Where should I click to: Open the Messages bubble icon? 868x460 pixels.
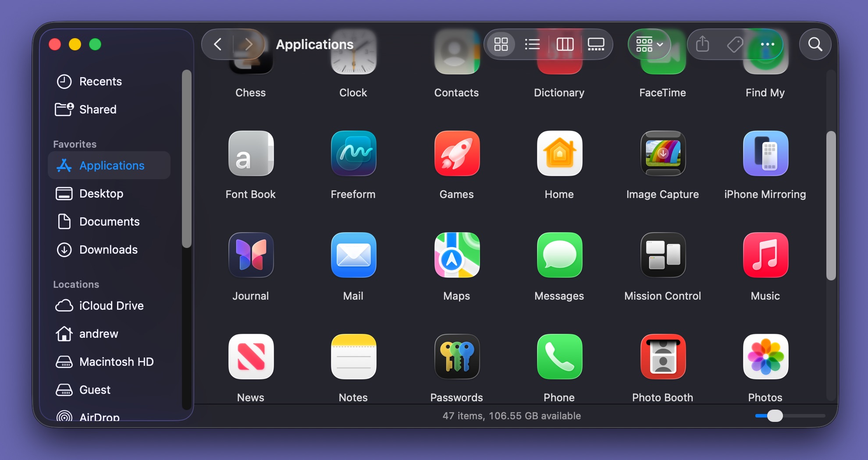[x=559, y=255]
